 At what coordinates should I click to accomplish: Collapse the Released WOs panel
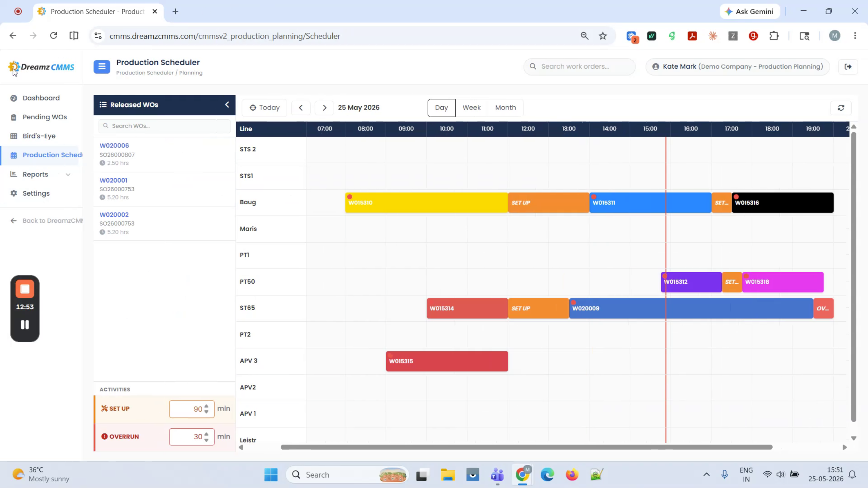[227, 105]
